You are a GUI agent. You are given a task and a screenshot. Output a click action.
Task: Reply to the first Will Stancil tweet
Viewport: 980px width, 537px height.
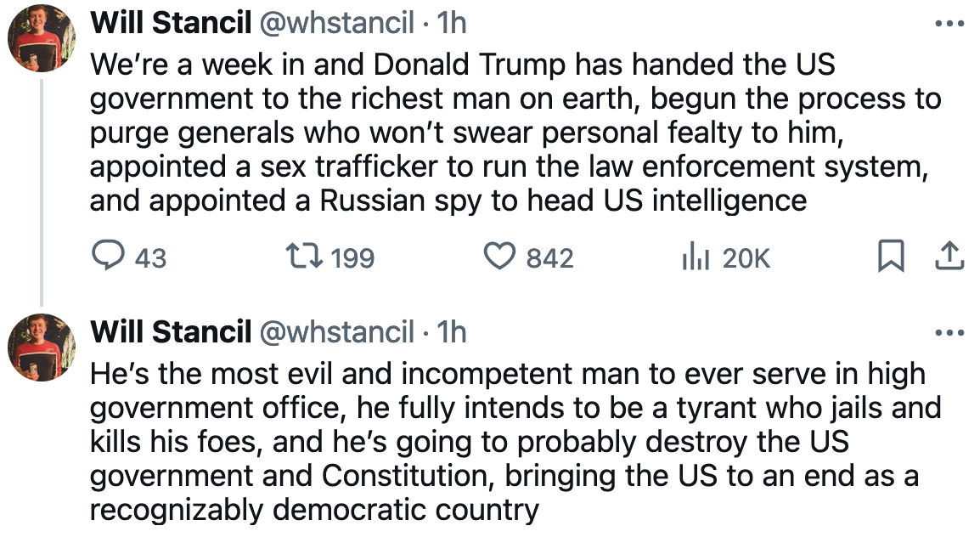pyautogui.click(x=107, y=257)
